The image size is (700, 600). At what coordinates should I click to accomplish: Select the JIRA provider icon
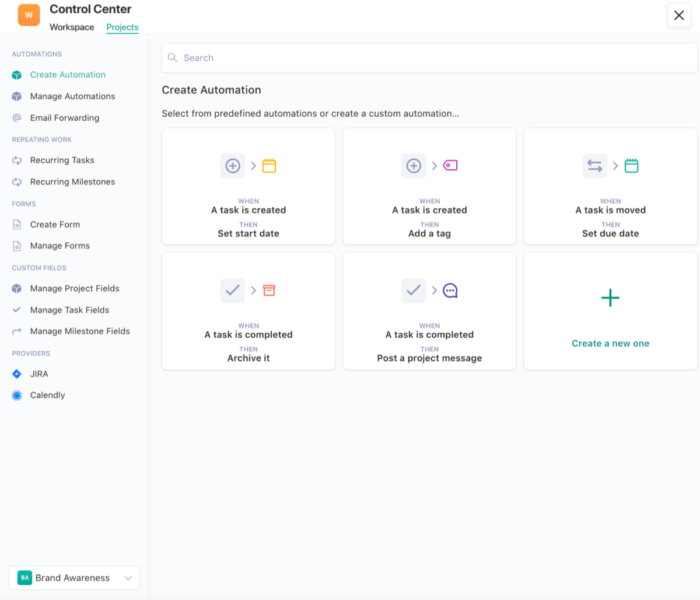coord(16,374)
